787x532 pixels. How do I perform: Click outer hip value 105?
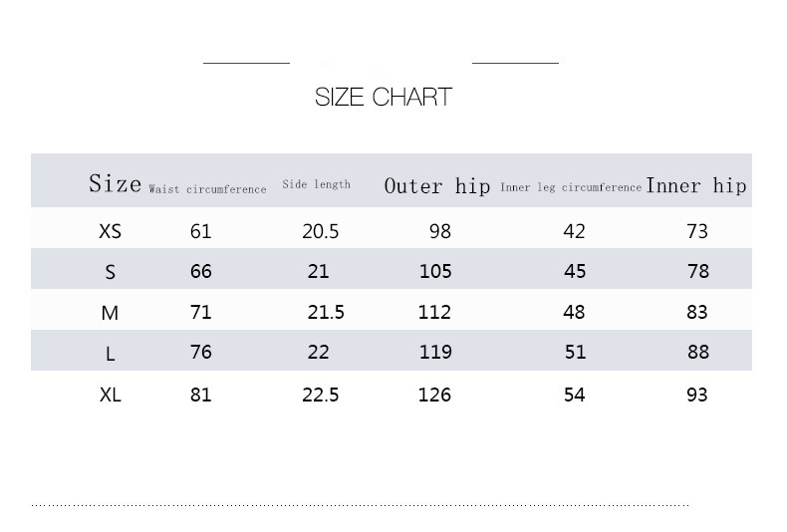[x=435, y=271]
